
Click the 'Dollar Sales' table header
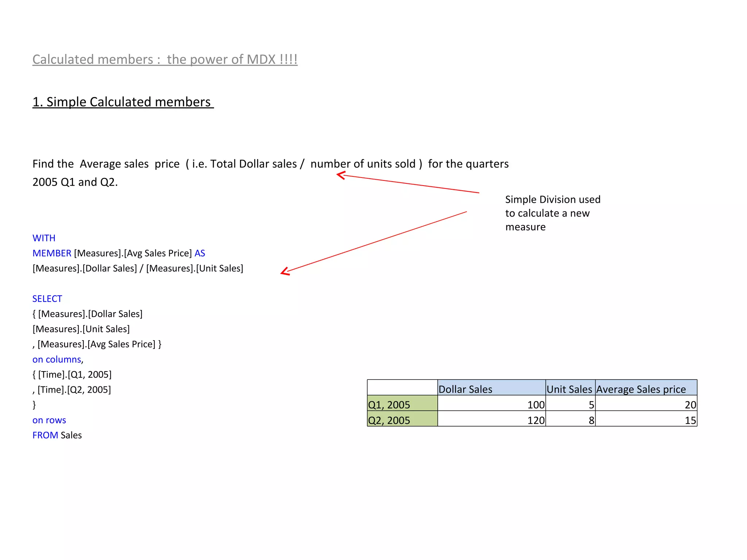491,388
